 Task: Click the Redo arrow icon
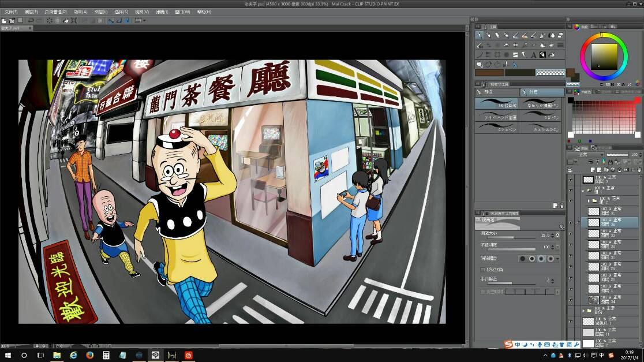coord(39,21)
